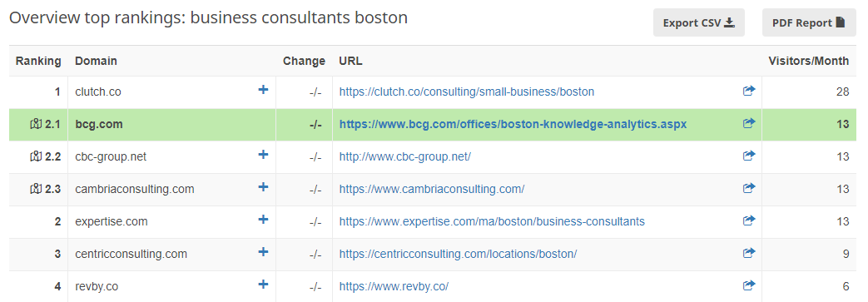Open the bcg.com boston-knowledge-analytics link
The height and width of the screenshot is (302, 868).
click(x=513, y=125)
